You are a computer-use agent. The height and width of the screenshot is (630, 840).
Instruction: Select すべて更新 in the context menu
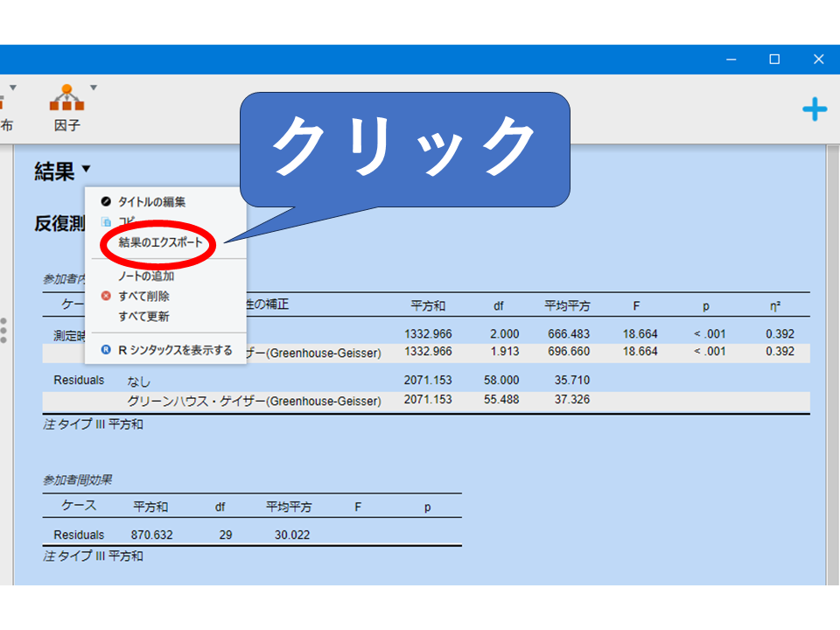(x=143, y=317)
